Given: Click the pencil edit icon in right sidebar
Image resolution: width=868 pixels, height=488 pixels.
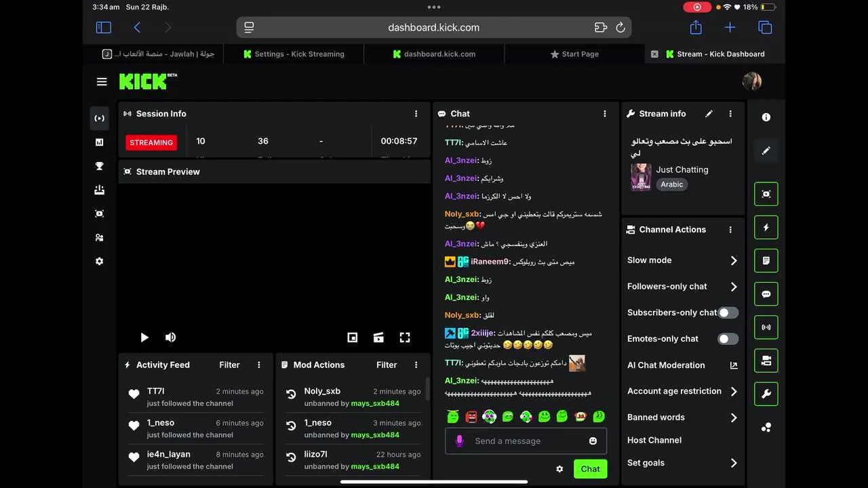Looking at the screenshot, I should pos(766,150).
